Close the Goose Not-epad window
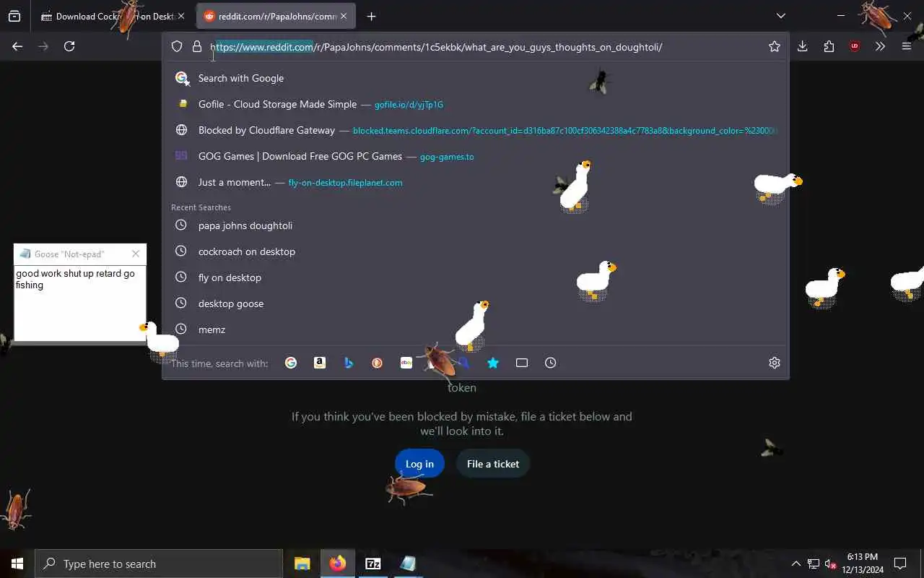924x578 pixels. [x=136, y=254]
